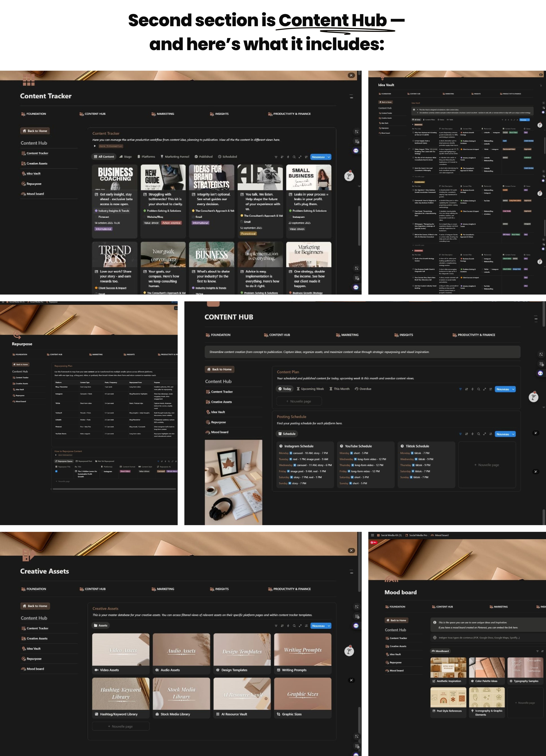Click Nouvelle page button under Content Plan

[299, 401]
